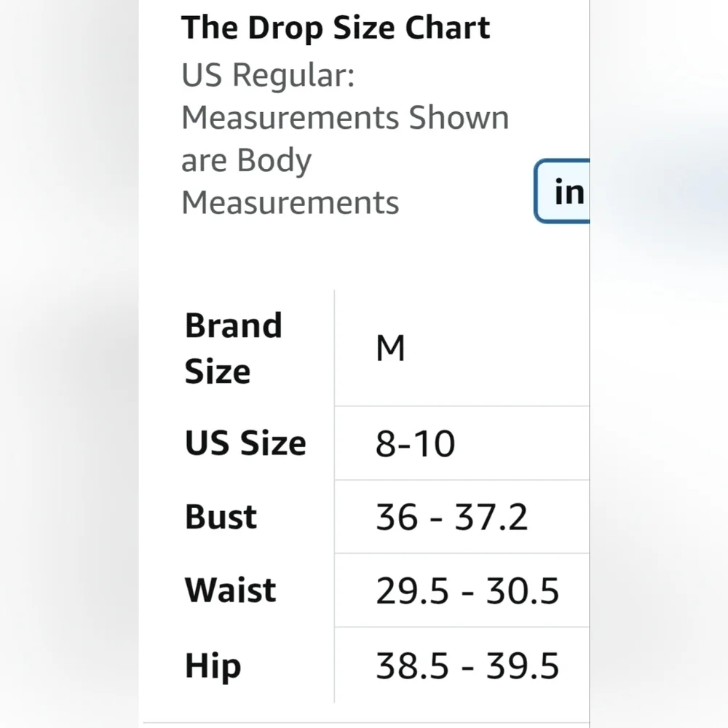Click the horizontal divider below the Hip row
The width and height of the screenshot is (728, 728).
364,722
